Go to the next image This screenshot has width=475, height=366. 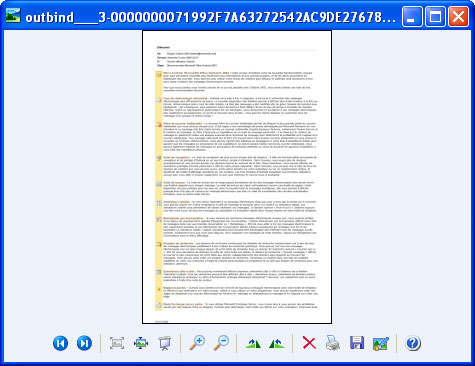[84, 343]
